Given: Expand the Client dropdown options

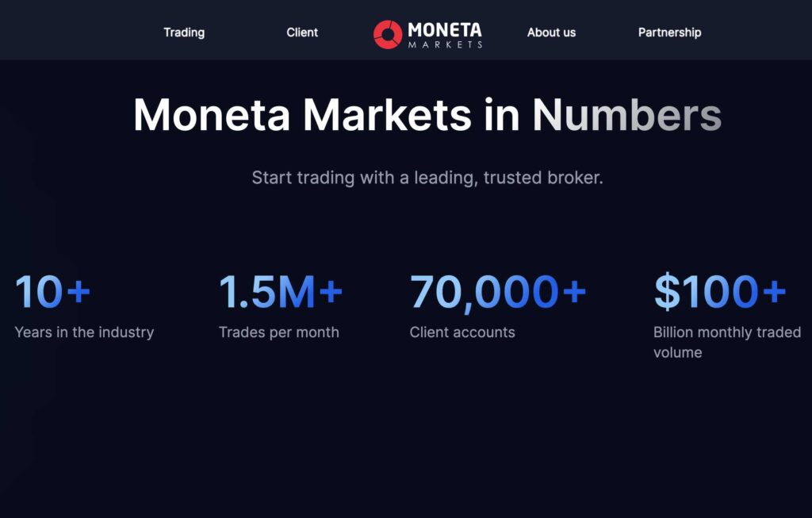Looking at the screenshot, I should pos(301,33).
